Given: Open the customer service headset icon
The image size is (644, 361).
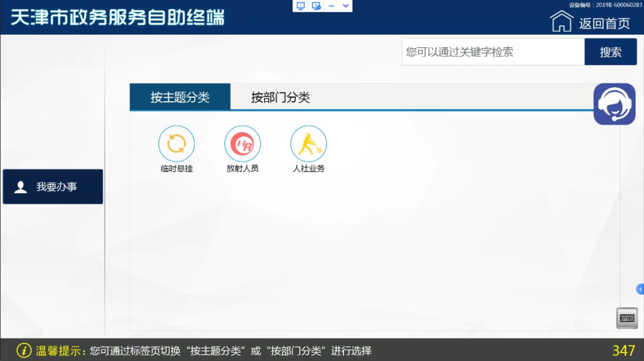Looking at the screenshot, I should click(614, 104).
